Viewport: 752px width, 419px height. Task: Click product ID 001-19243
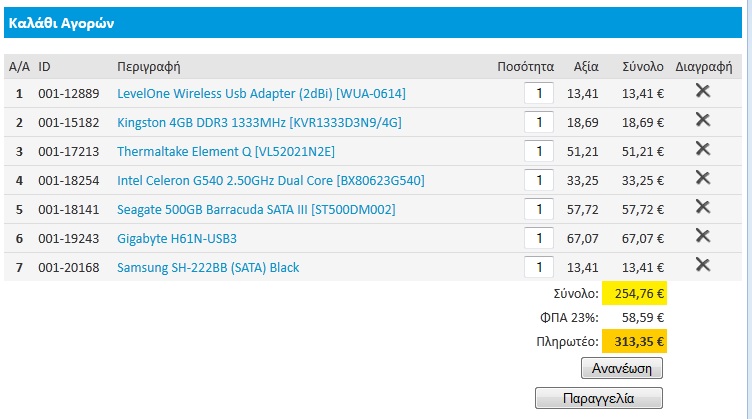(x=69, y=239)
